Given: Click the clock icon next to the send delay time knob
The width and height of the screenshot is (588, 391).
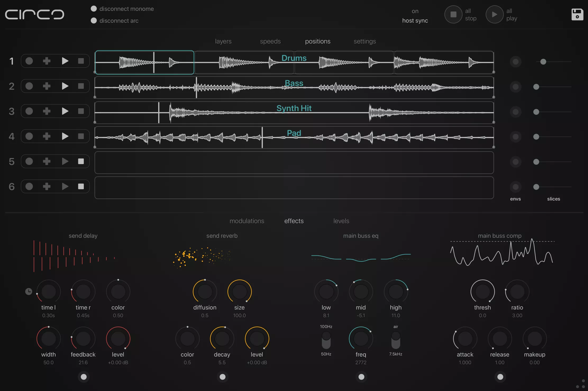Looking at the screenshot, I should (x=29, y=291).
